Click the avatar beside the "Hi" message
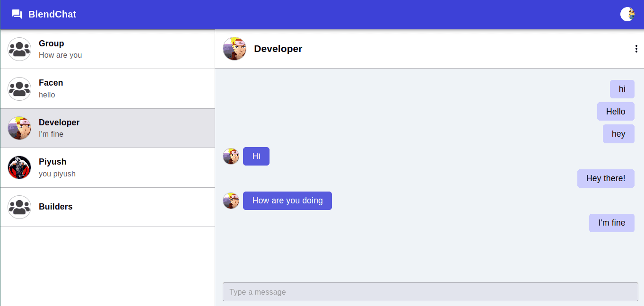The height and width of the screenshot is (306, 644). point(231,156)
